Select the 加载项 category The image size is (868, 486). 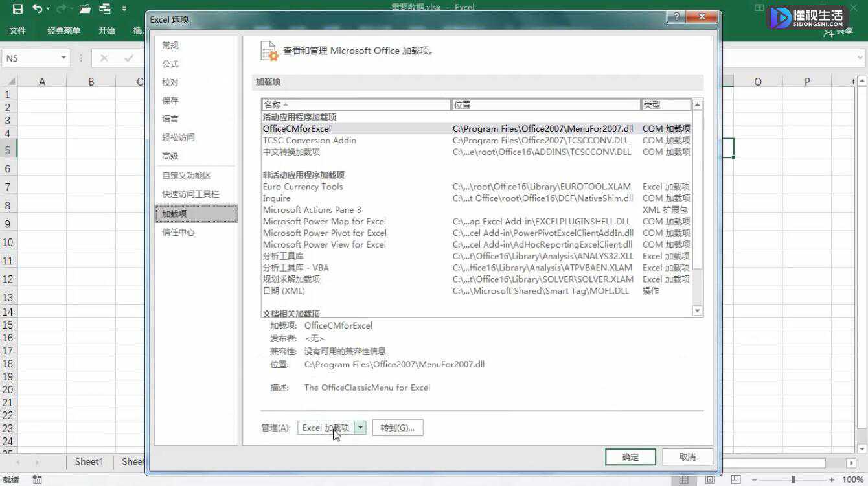click(196, 214)
